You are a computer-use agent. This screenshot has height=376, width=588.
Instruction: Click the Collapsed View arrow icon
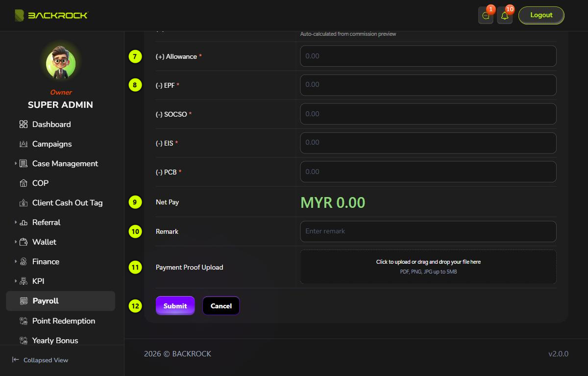coord(16,360)
